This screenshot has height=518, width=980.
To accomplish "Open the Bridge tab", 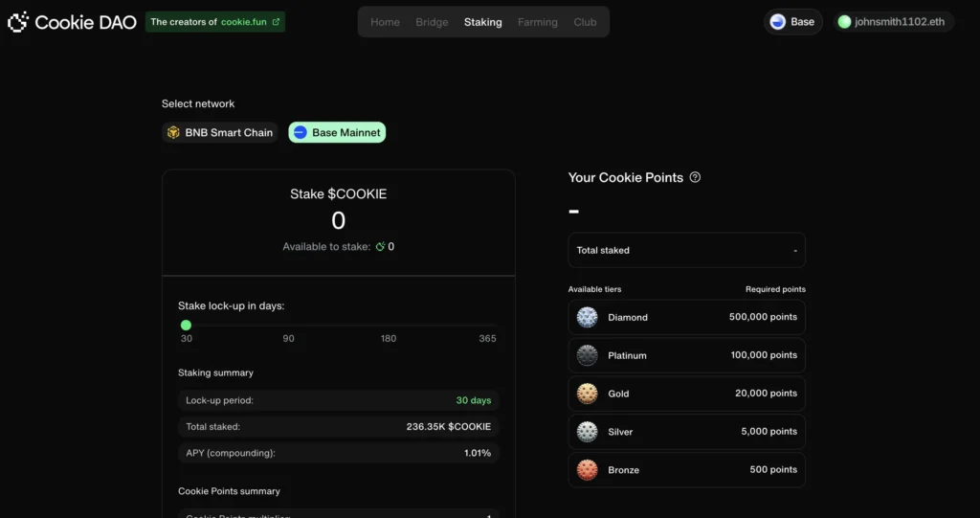I will coord(432,22).
